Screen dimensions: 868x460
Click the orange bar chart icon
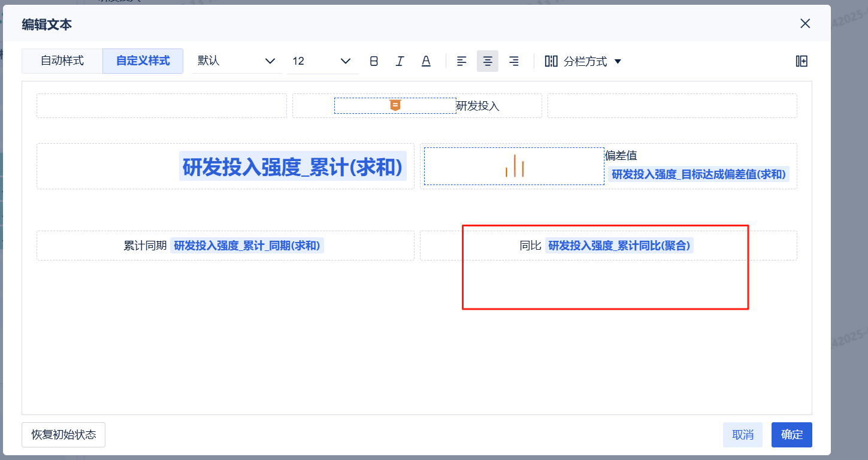(x=515, y=166)
